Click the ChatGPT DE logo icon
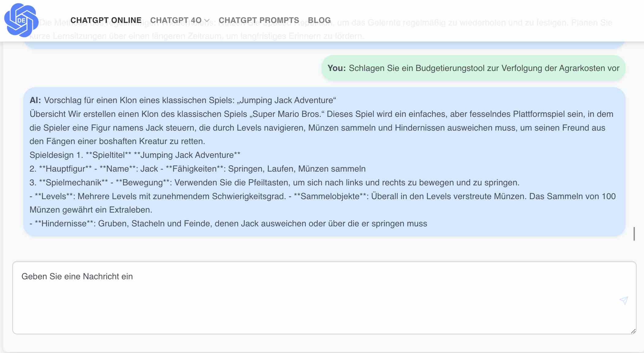Screen dimensions: 644x353 (x=21, y=20)
